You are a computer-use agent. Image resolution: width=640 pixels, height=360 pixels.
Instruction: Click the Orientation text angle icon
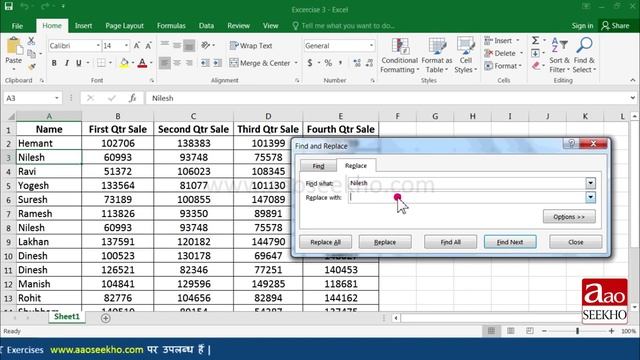coord(205,45)
